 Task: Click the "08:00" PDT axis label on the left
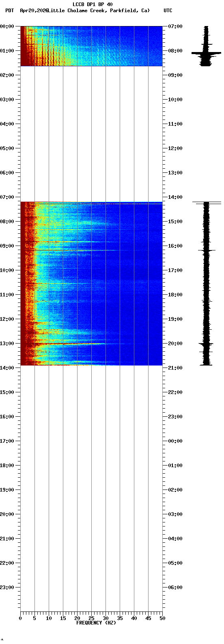7,222
